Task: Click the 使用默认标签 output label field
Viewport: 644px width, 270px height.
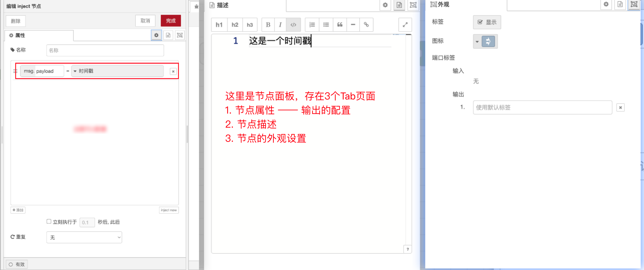Action: coord(543,108)
